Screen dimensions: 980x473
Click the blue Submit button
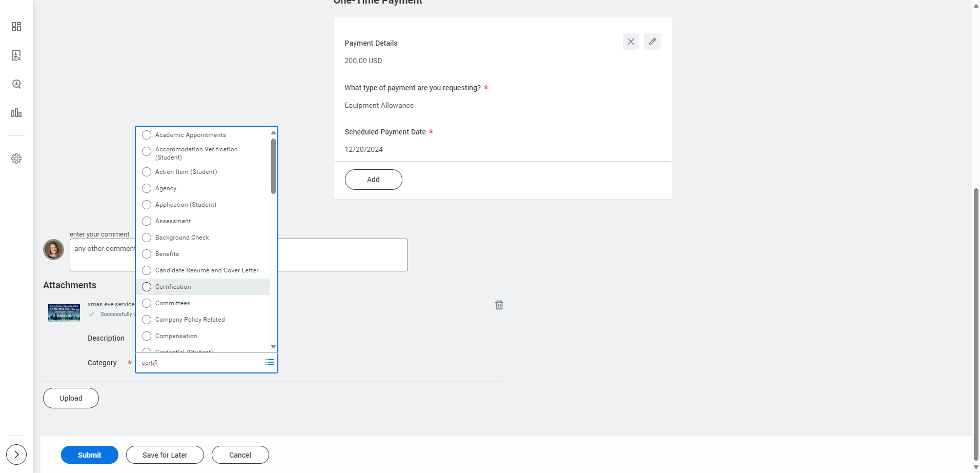[90, 455]
